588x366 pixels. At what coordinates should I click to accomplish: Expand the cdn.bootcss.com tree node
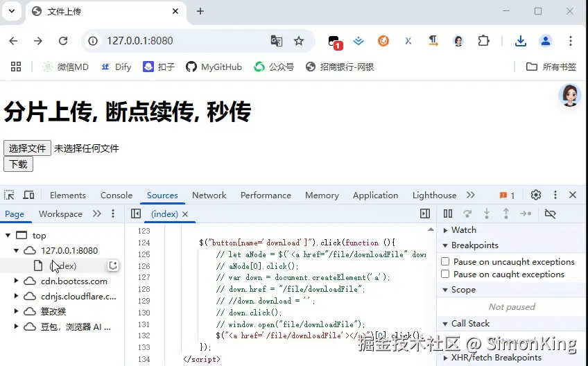coord(16,281)
